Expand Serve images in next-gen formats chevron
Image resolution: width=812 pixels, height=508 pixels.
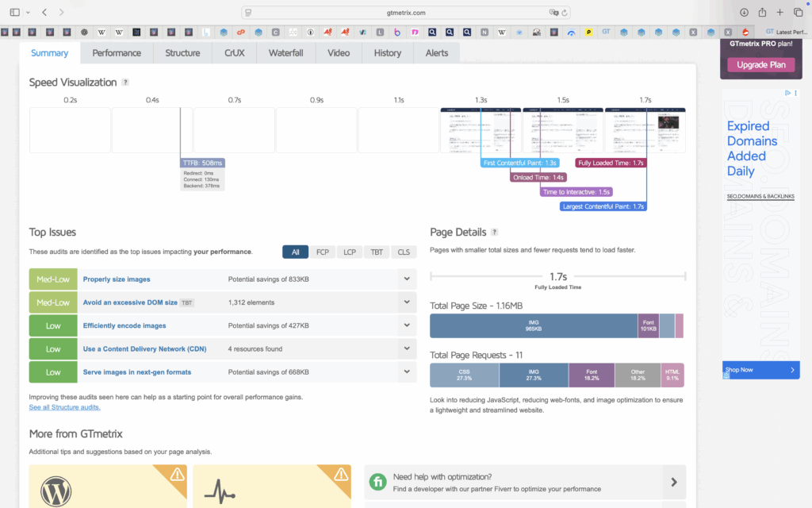pyautogui.click(x=407, y=371)
